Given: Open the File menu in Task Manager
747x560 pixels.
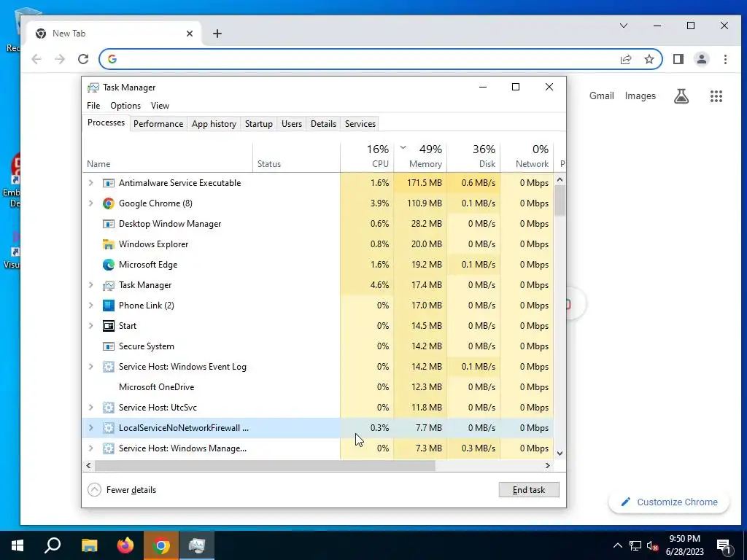Looking at the screenshot, I should point(93,106).
